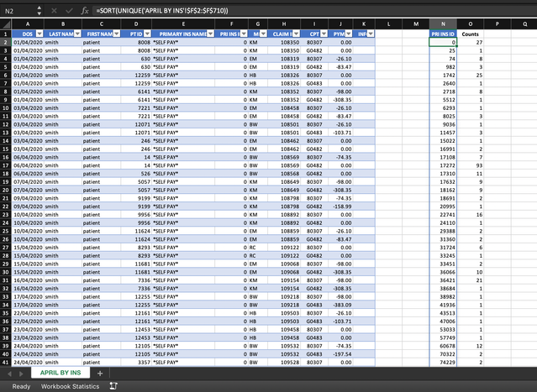Select column N header
Image resolution: width=537 pixels, height=392 pixels.
pyautogui.click(x=443, y=24)
